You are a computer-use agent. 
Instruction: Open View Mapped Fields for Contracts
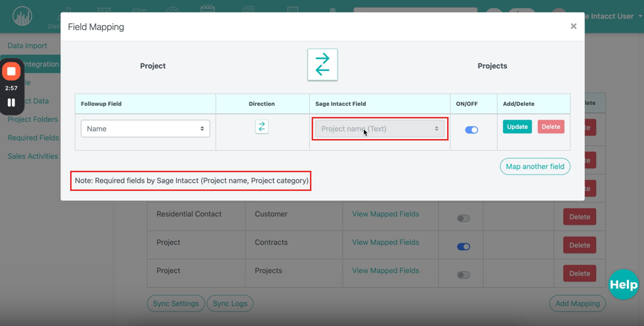(x=385, y=242)
